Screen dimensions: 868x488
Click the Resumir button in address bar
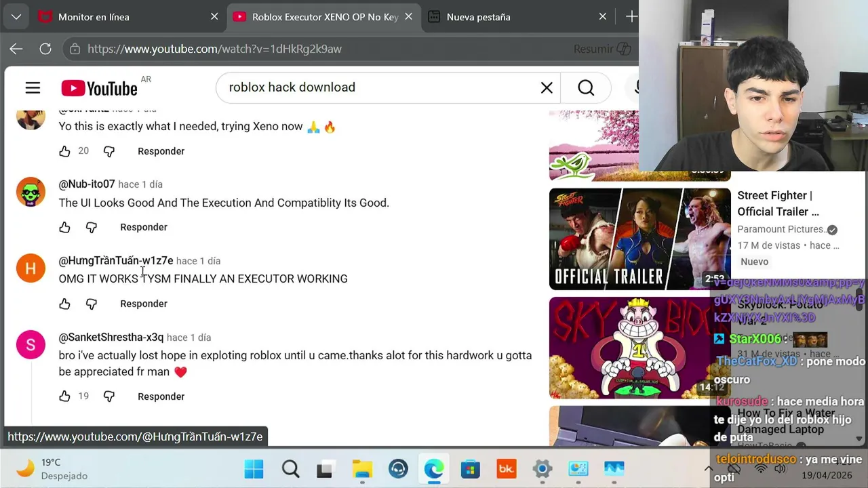602,49
